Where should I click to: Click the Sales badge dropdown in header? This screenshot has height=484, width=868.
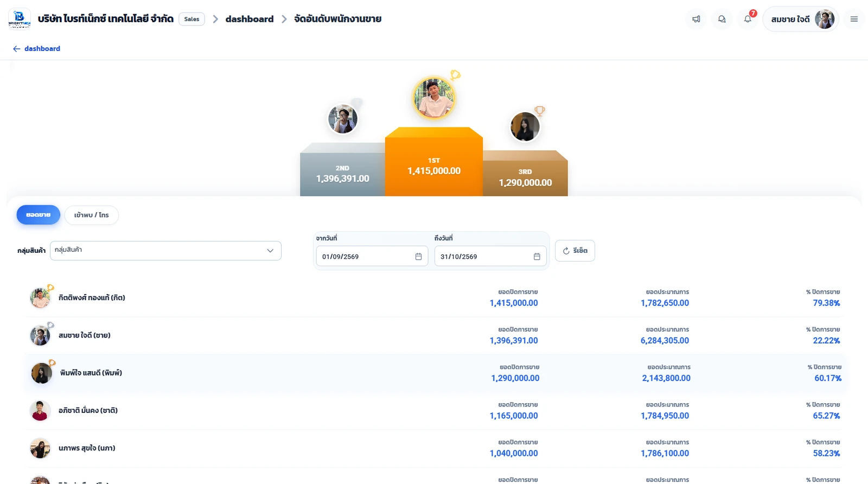click(192, 19)
